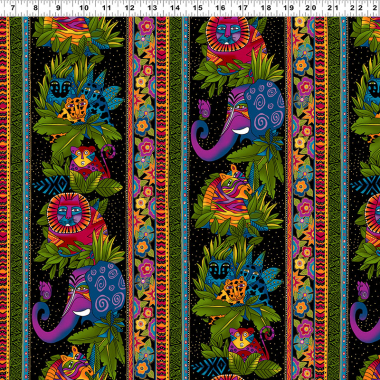The height and width of the screenshot is (380, 380).
Task: Select the number 14 on the ruler
Action: point(175,8)
